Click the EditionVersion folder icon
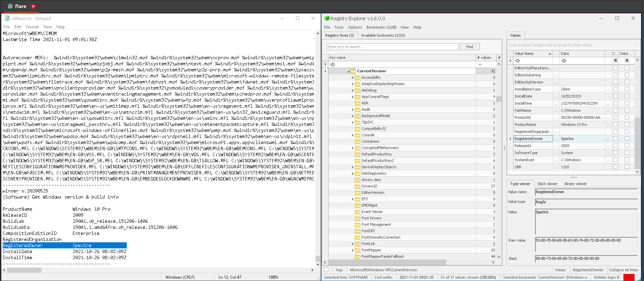644x281 pixels. pyautogui.click(x=357, y=193)
